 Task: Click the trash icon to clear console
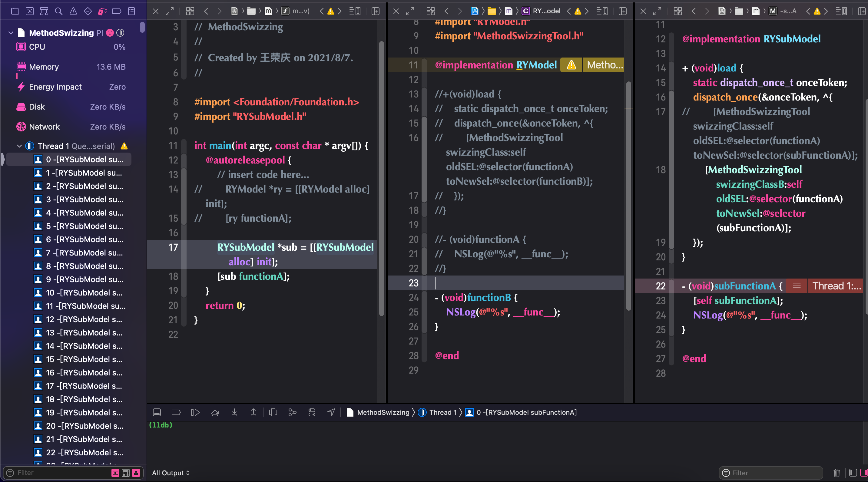[837, 473]
